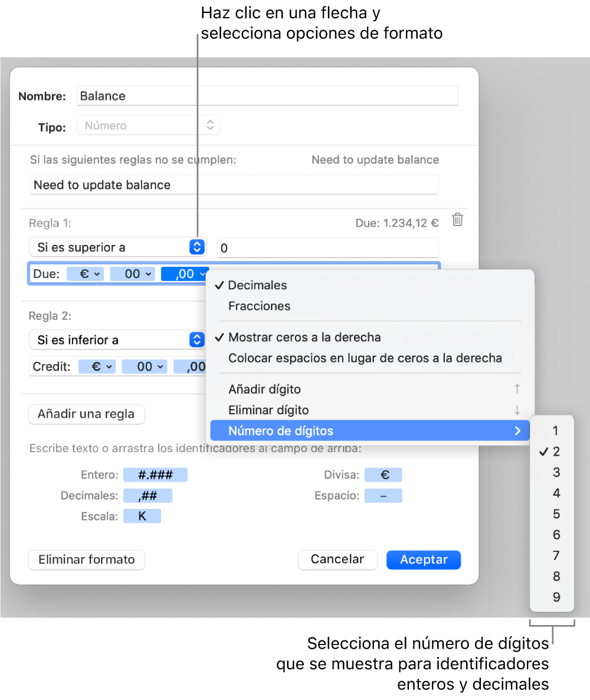
Task: Pick 7 digits in the submenu
Action: [552, 555]
